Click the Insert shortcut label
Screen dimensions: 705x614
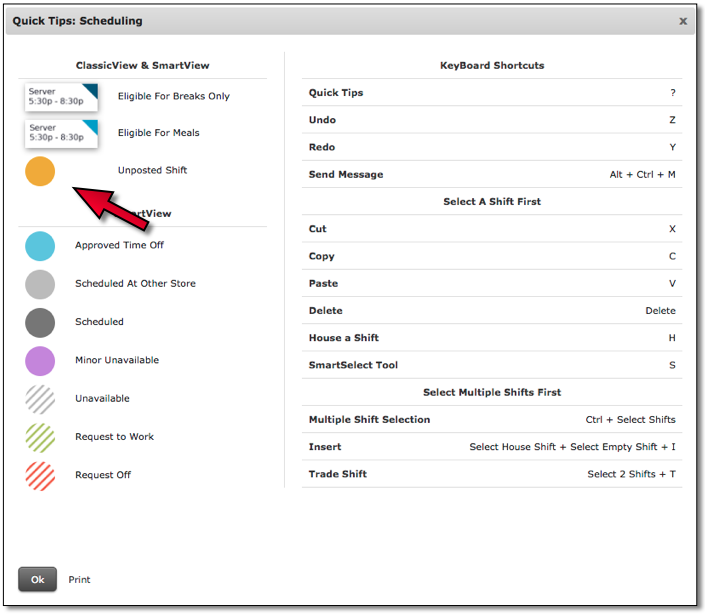(x=325, y=447)
